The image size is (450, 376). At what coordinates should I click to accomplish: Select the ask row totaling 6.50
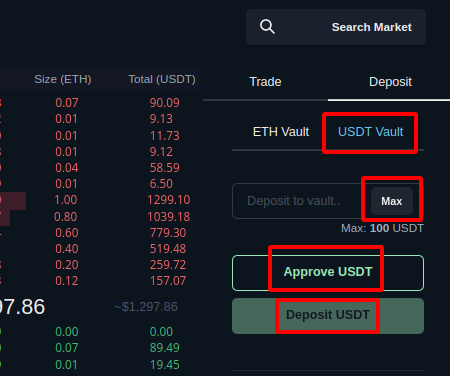pos(99,184)
